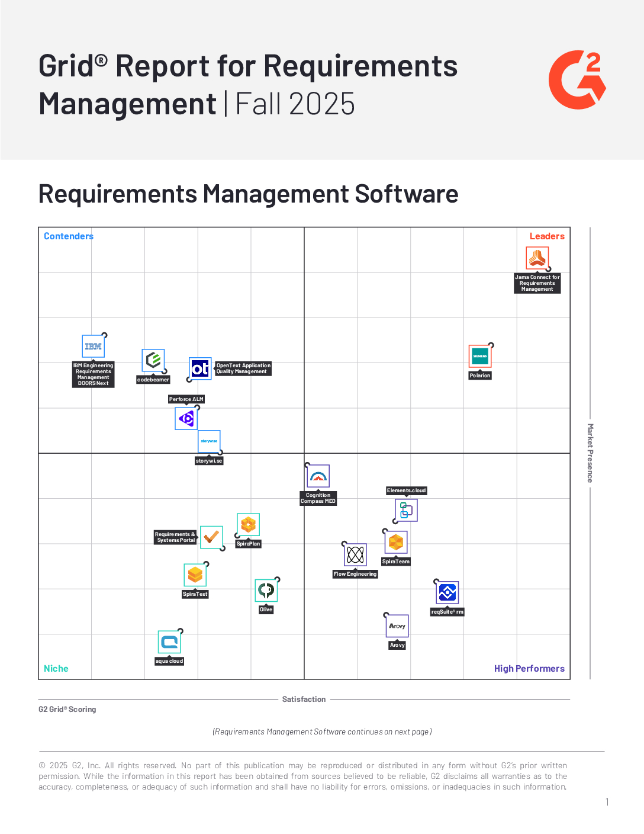Viewport: 644px width, 834px height.
Task: Click the IBM logo icon
Action: coord(93,346)
